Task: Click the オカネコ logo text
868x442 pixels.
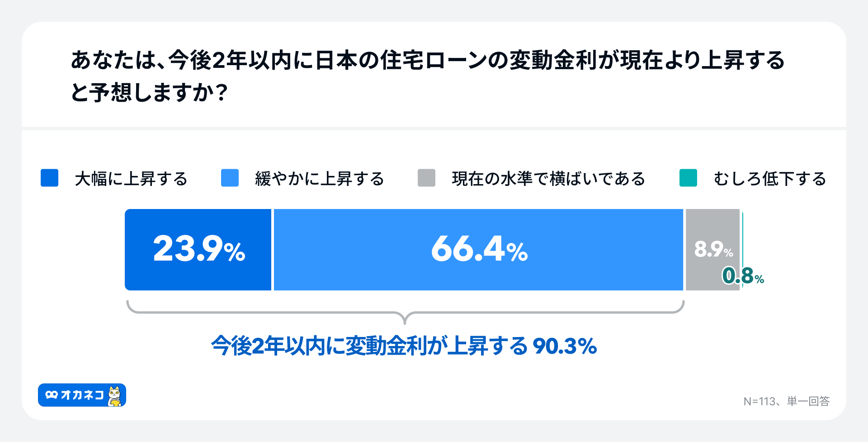Action: pos(82,395)
